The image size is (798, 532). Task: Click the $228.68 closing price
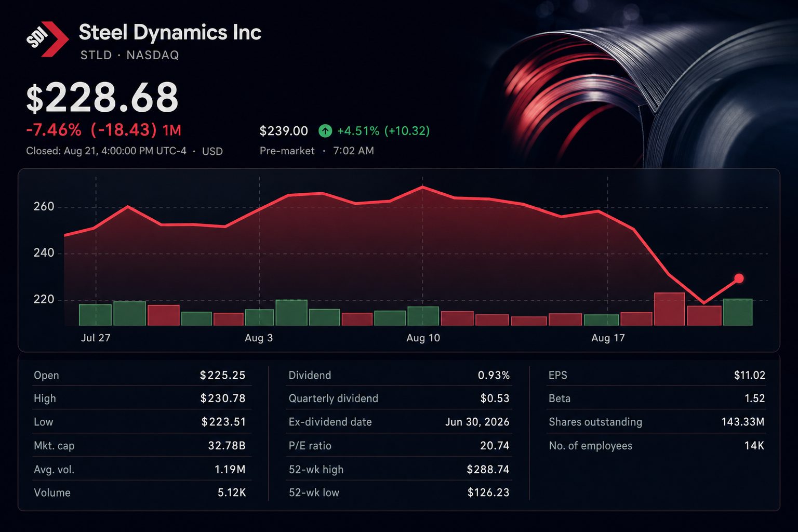pyautogui.click(x=102, y=97)
